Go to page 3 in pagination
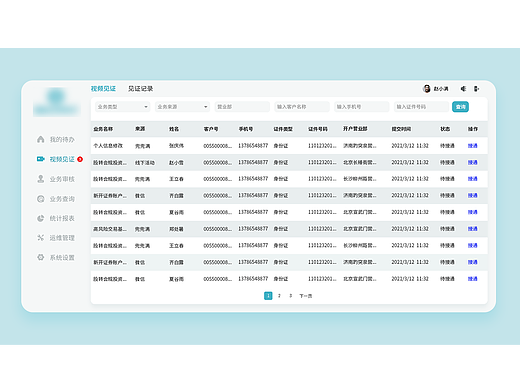The width and height of the screenshot is (520, 390). (291, 296)
